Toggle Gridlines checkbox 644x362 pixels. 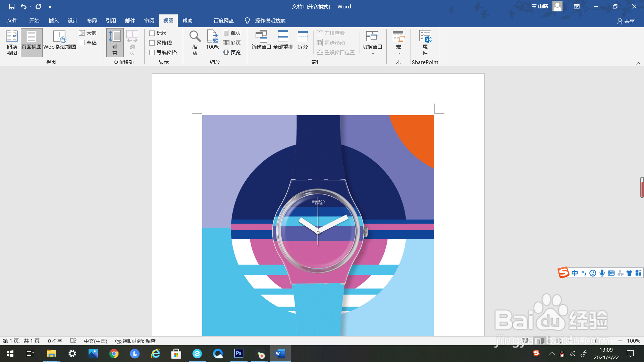[x=152, y=43]
